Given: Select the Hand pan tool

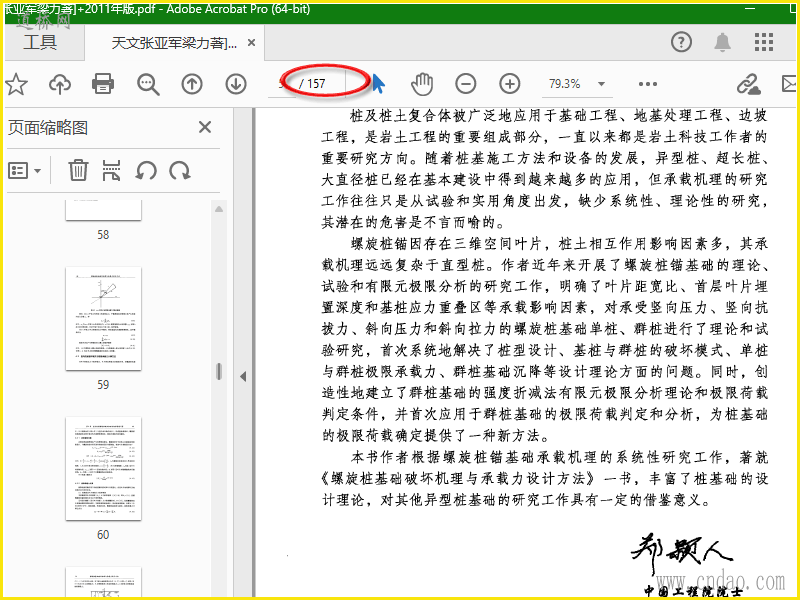Looking at the screenshot, I should tap(422, 84).
